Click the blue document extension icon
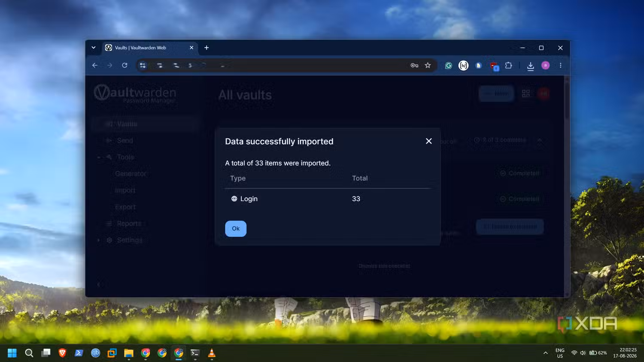The height and width of the screenshot is (362, 644). (478, 65)
